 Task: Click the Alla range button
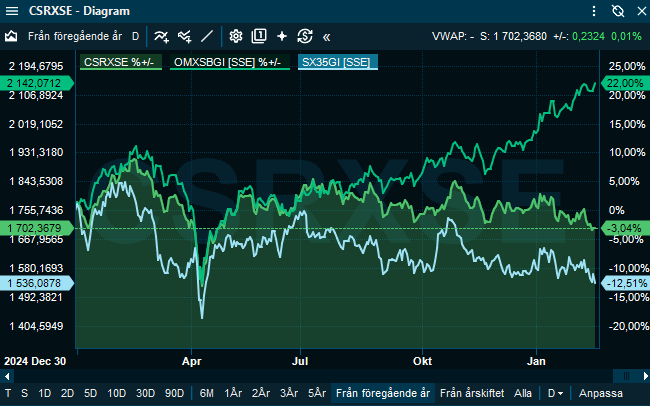(523, 393)
